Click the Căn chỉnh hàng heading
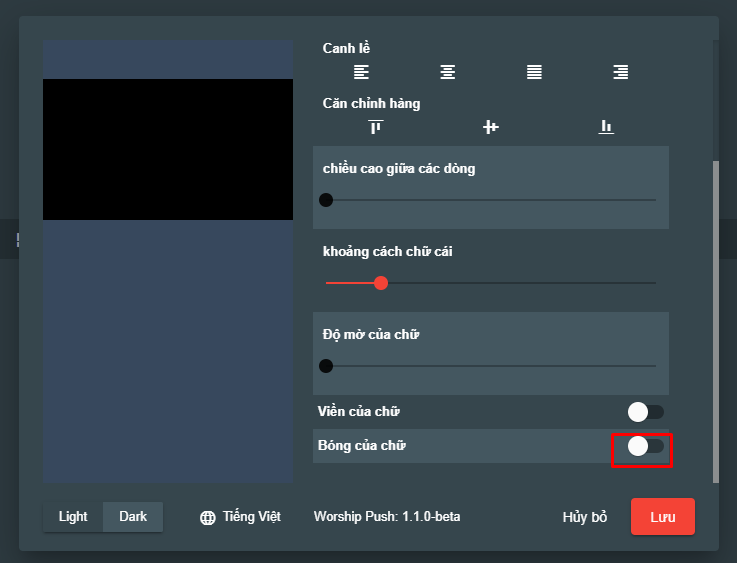Screen dimensions: 737x563 (371, 103)
